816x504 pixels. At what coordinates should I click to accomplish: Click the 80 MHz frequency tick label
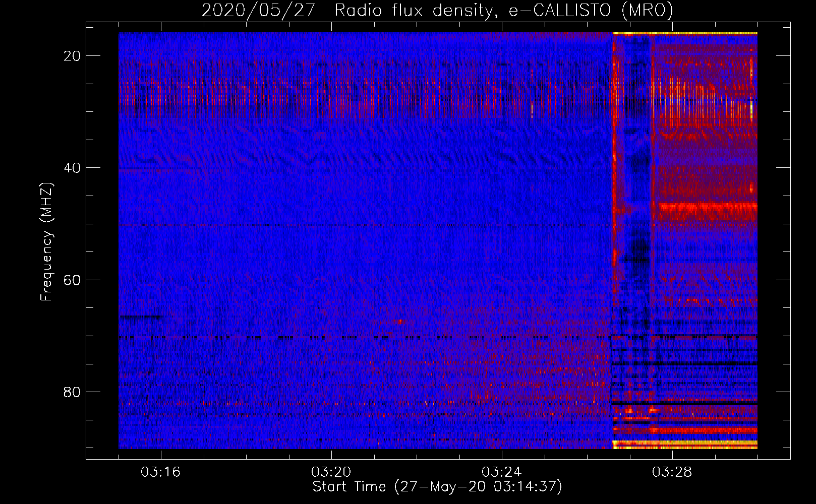pos(72,392)
